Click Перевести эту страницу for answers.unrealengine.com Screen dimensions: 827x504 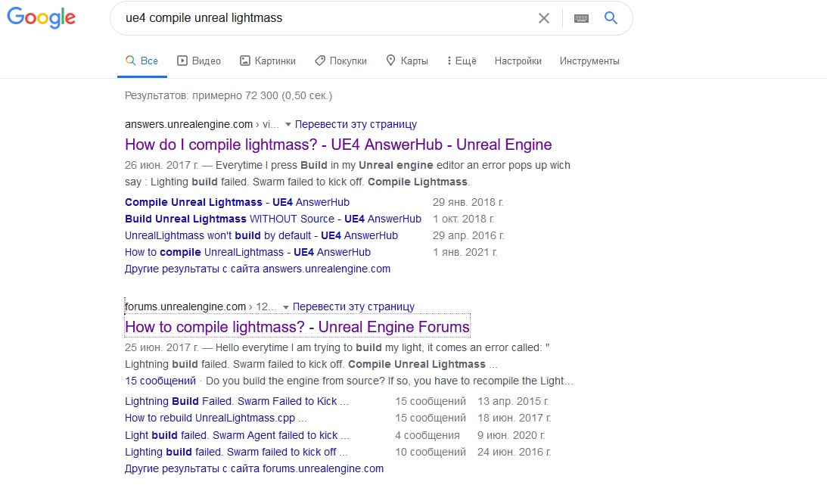356,125
